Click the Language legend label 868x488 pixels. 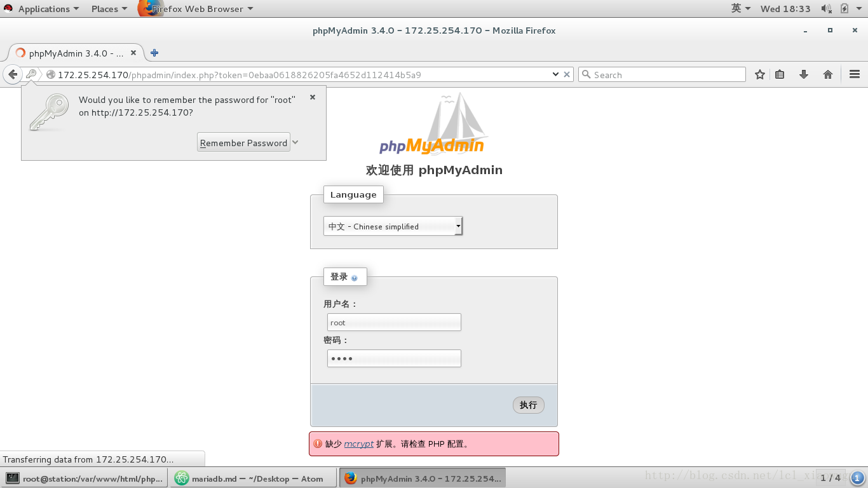pos(353,194)
